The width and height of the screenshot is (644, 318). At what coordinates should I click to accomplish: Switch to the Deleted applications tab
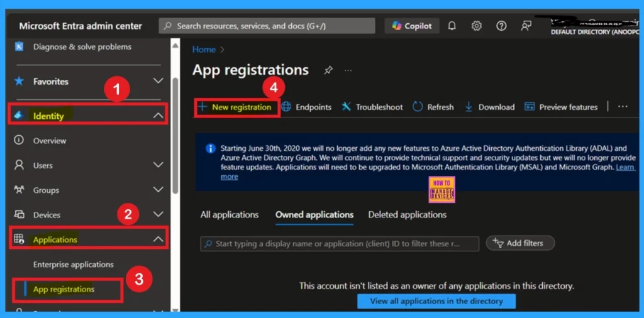408,214
